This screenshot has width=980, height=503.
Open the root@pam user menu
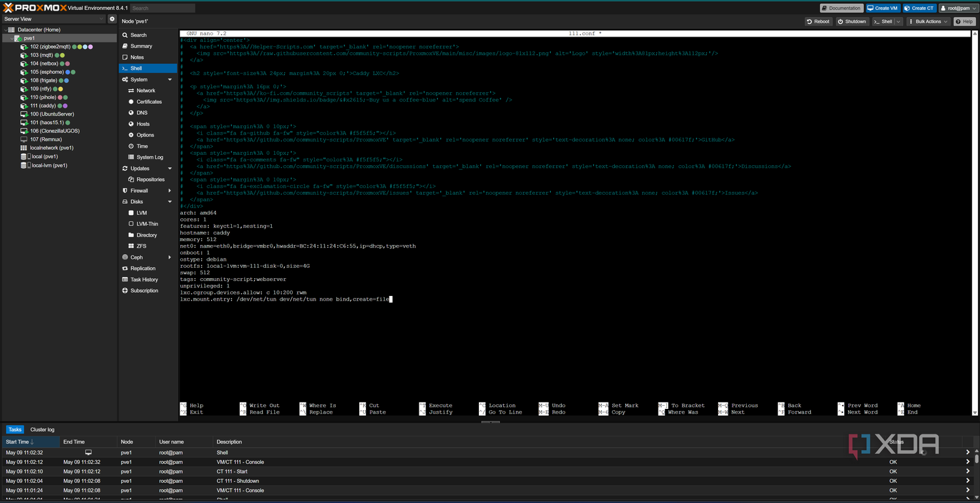point(957,8)
